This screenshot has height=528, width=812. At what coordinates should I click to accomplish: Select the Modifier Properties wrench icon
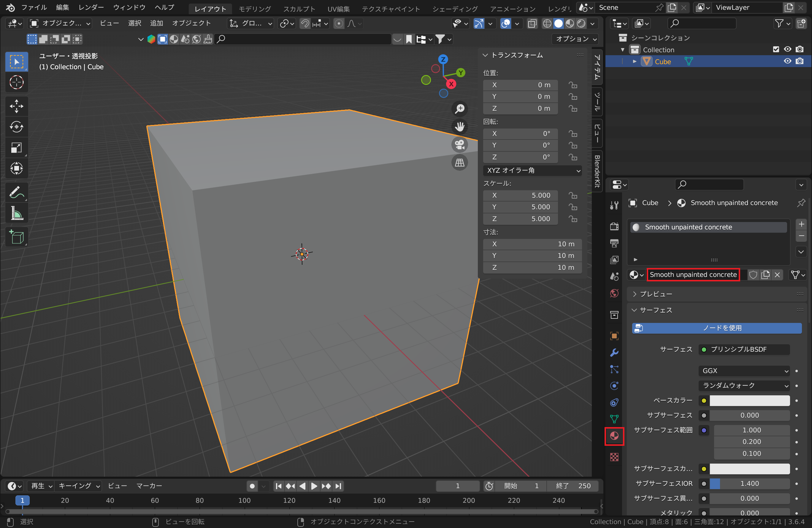coord(614,353)
